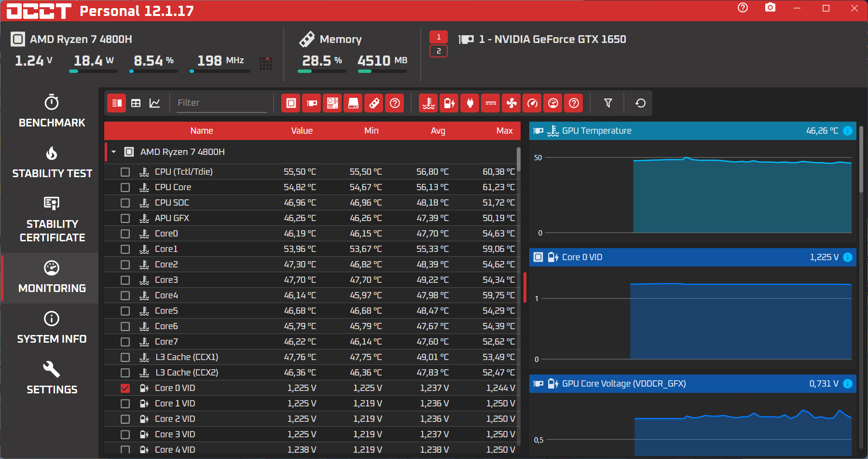The width and height of the screenshot is (868, 459).
Task: Toggle the temperature sensors filter icon
Action: pos(428,103)
